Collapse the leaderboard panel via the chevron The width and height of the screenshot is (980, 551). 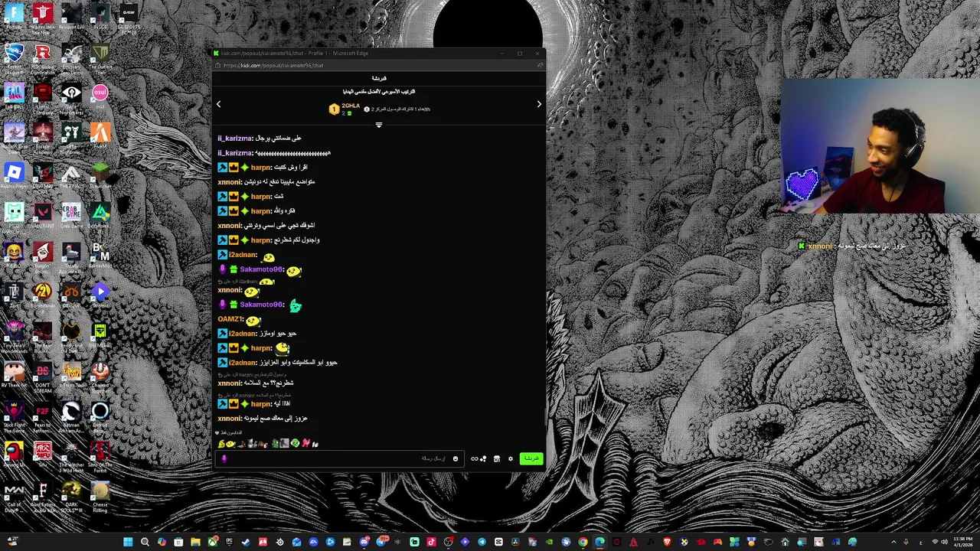click(x=378, y=125)
